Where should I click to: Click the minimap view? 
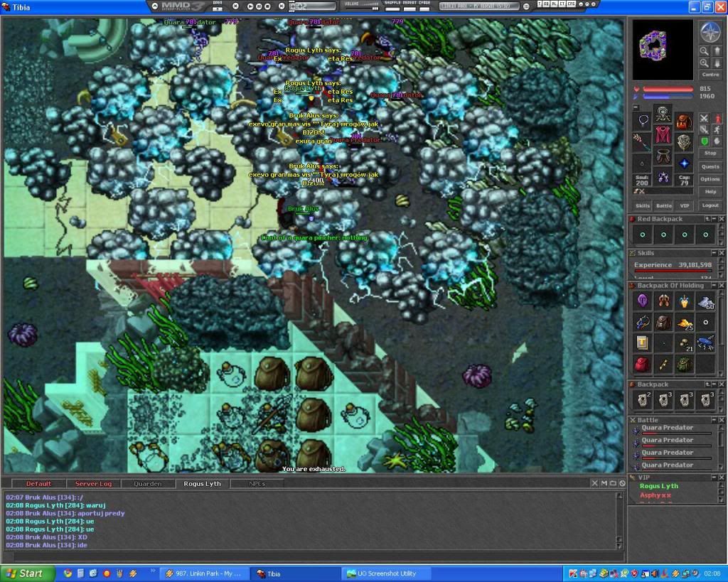click(663, 49)
